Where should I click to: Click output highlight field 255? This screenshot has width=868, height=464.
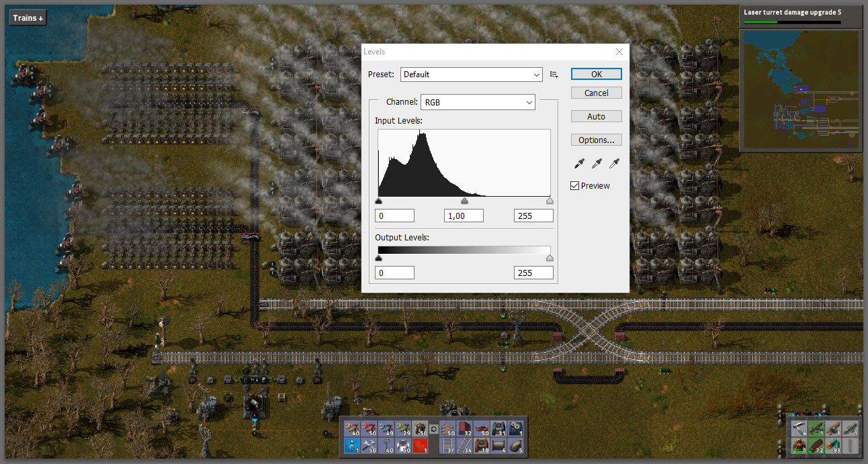(533, 273)
